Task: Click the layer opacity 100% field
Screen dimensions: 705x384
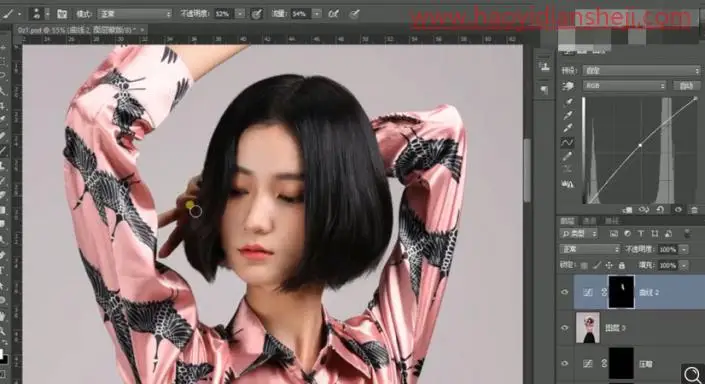Action: tap(668, 249)
